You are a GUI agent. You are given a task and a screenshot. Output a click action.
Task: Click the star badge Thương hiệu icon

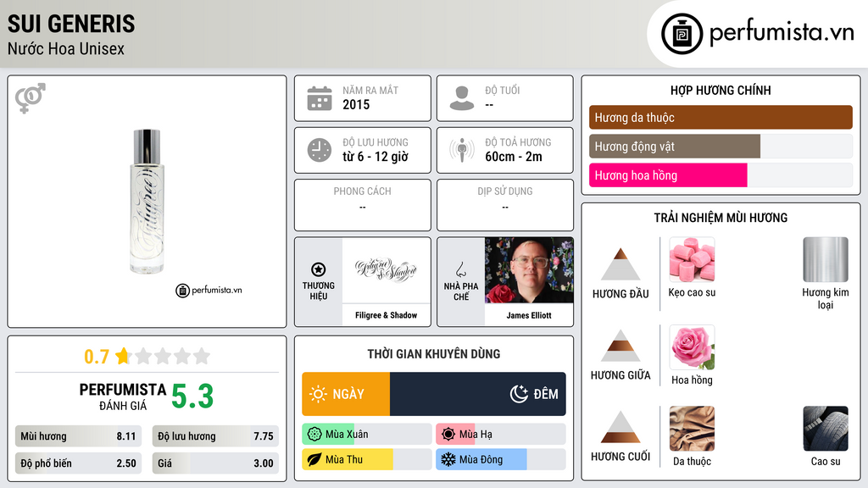point(319,269)
